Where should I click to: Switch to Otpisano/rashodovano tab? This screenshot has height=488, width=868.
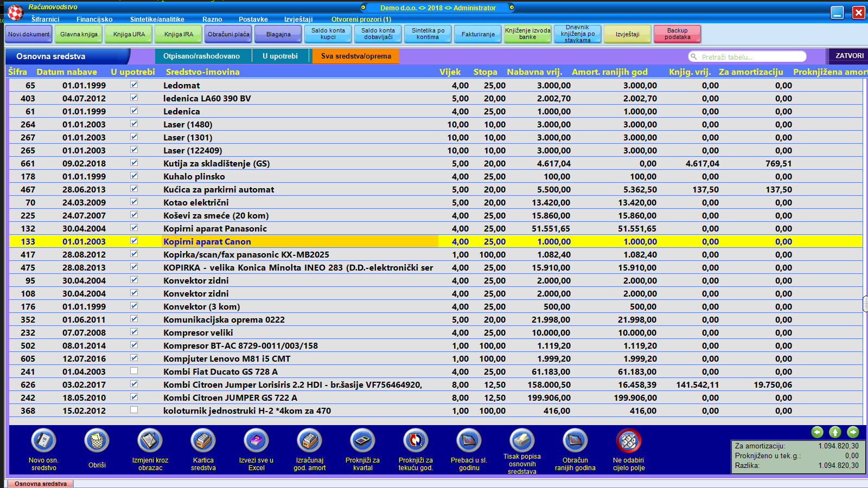click(x=201, y=56)
